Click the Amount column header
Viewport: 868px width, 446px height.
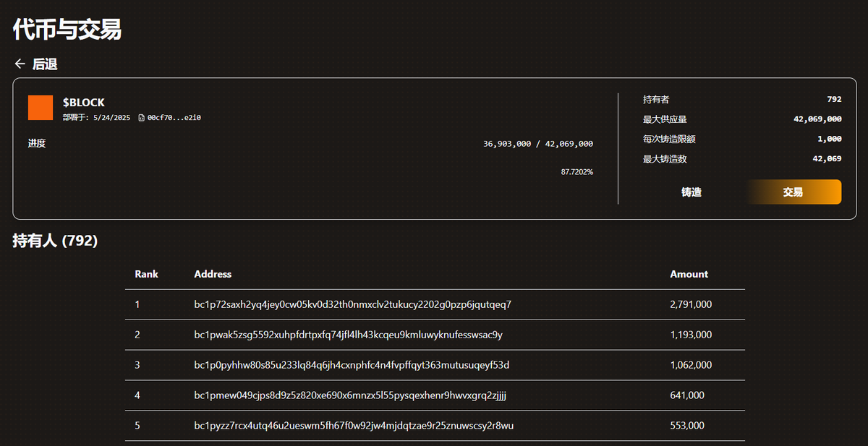coord(689,274)
